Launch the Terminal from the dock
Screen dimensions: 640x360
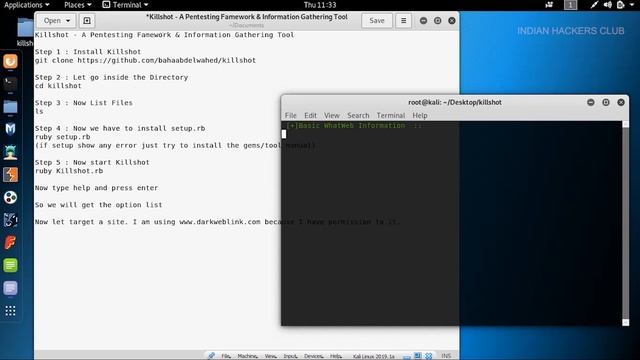pos(10,84)
